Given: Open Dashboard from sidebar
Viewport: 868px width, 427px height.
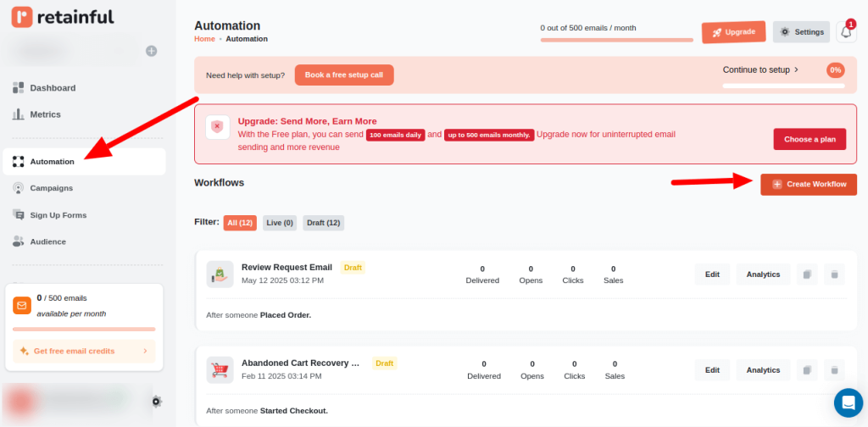Looking at the screenshot, I should [53, 88].
